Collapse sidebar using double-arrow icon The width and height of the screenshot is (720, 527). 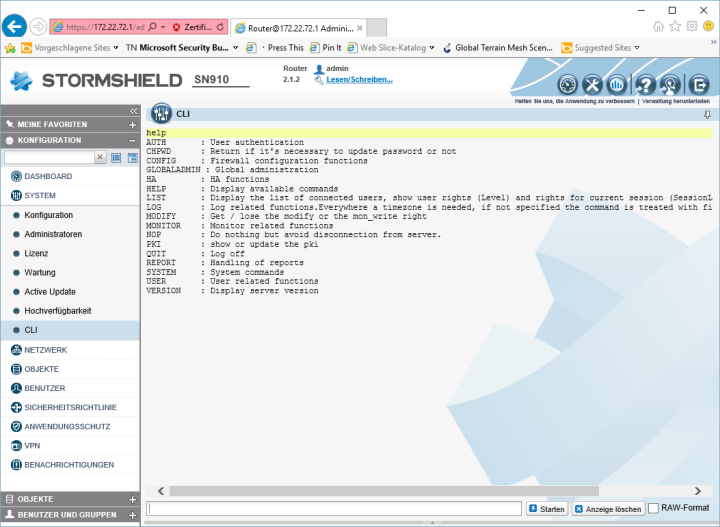(x=133, y=110)
